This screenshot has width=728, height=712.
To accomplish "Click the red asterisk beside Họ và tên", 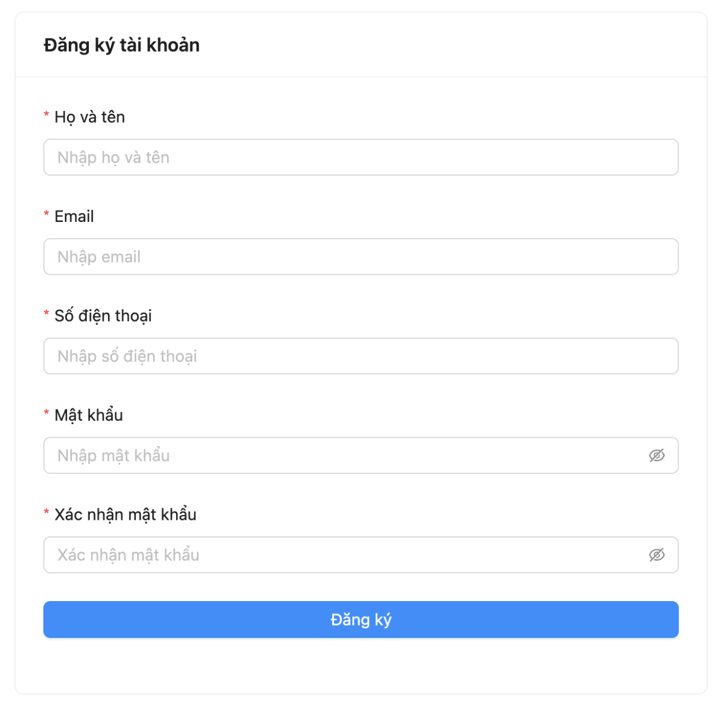I will coord(46,115).
